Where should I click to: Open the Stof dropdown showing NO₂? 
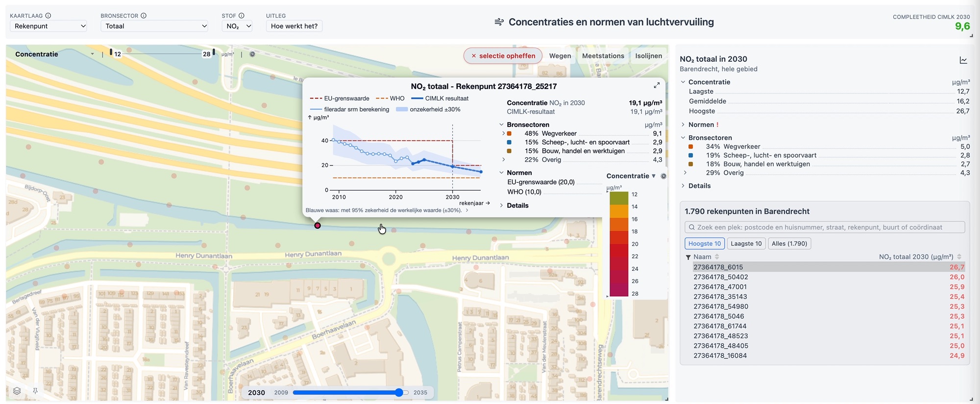pos(237,26)
